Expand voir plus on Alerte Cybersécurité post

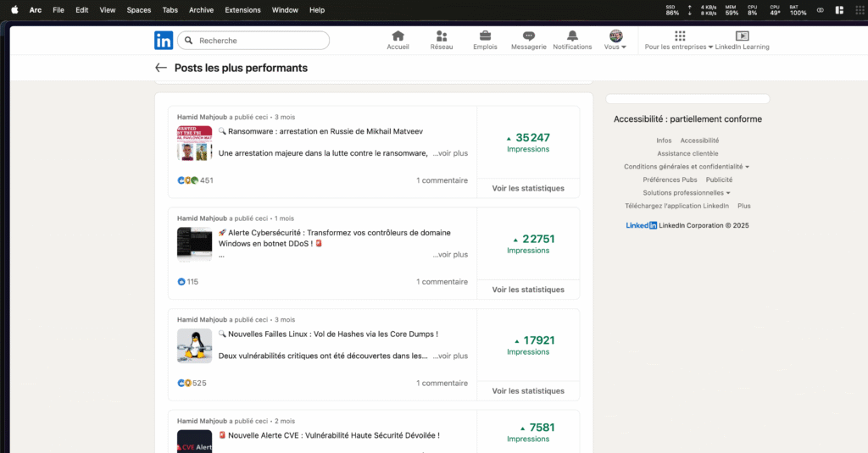tap(450, 254)
